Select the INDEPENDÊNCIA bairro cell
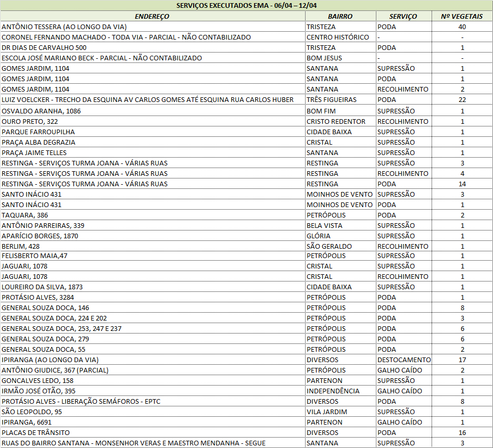 coord(333,391)
